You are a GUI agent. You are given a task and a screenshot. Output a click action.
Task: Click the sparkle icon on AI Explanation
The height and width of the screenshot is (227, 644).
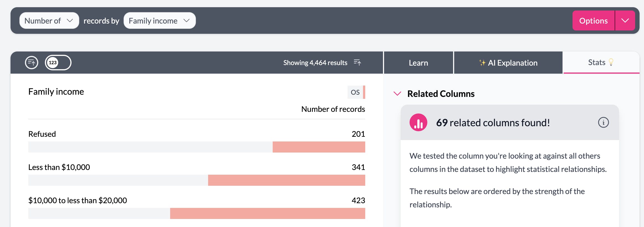click(482, 63)
